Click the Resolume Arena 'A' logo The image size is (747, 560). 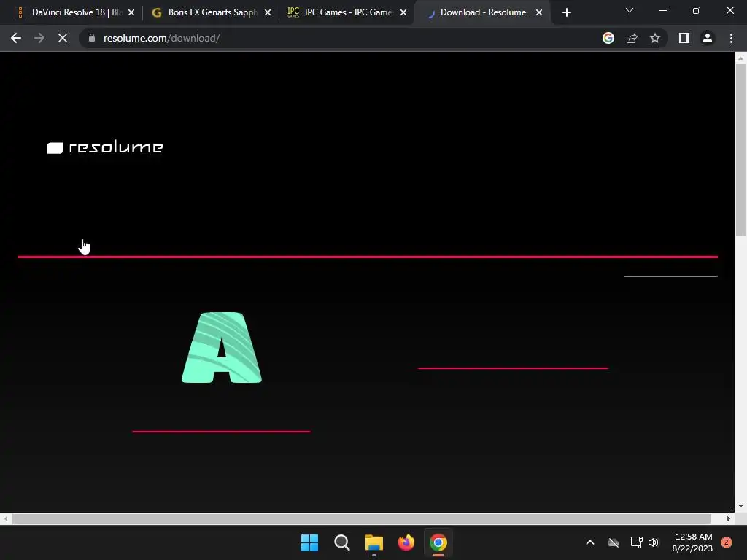(x=222, y=347)
